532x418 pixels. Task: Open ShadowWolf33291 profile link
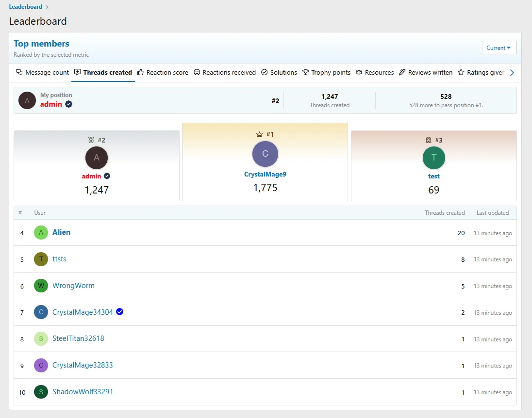point(83,392)
